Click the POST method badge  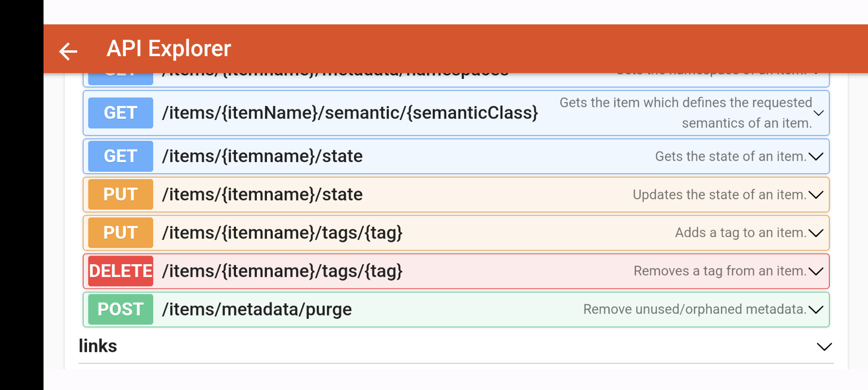click(120, 309)
